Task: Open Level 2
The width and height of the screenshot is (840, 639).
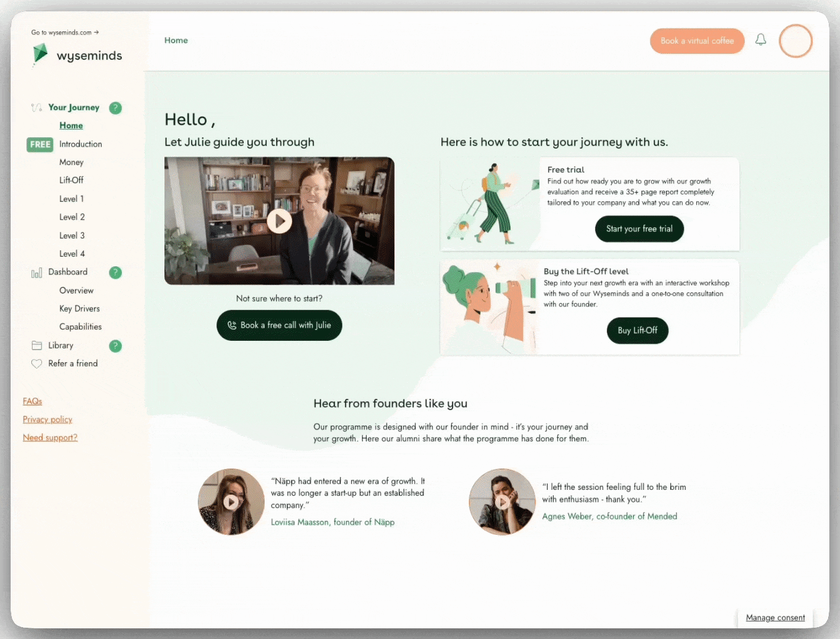Action: pos(72,217)
